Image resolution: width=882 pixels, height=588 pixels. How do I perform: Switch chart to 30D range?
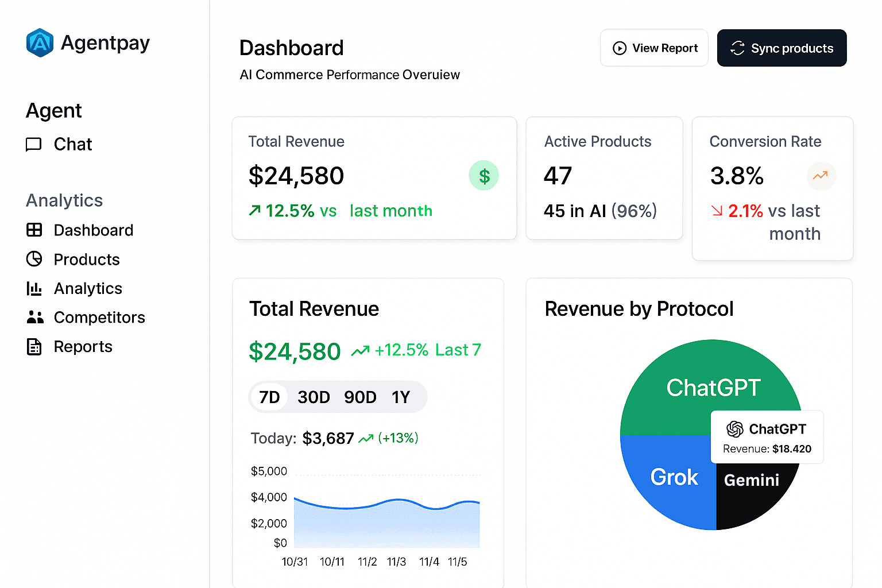coord(314,397)
